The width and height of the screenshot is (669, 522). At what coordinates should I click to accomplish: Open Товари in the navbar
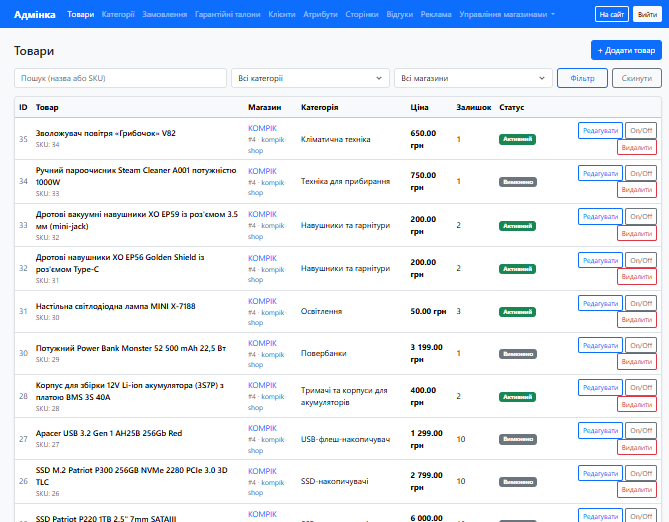click(81, 14)
